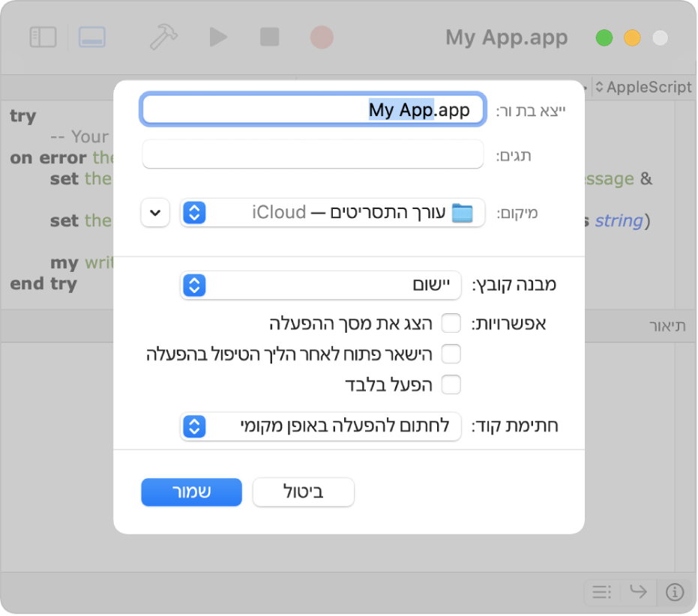Viewport: 698px width, 616px height.
Task: Select the תיאור description tab
Action: point(667,326)
